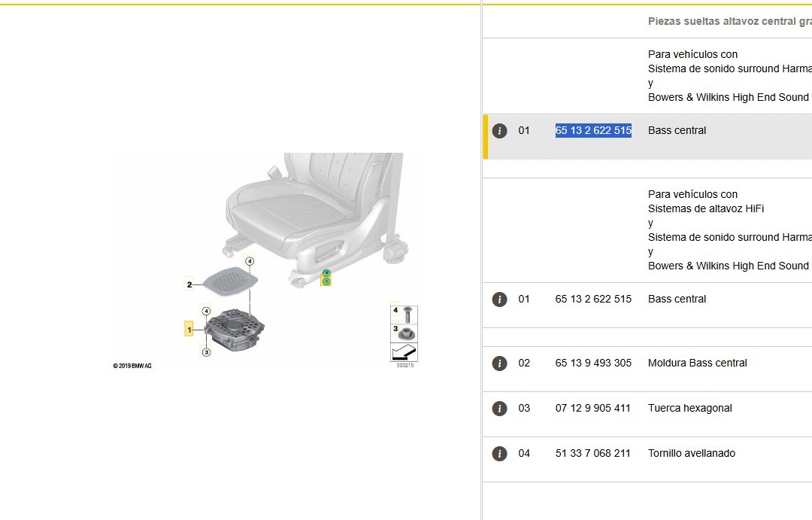Select callout 2 next to the grille
This screenshot has width=812, height=520.
tap(189, 284)
